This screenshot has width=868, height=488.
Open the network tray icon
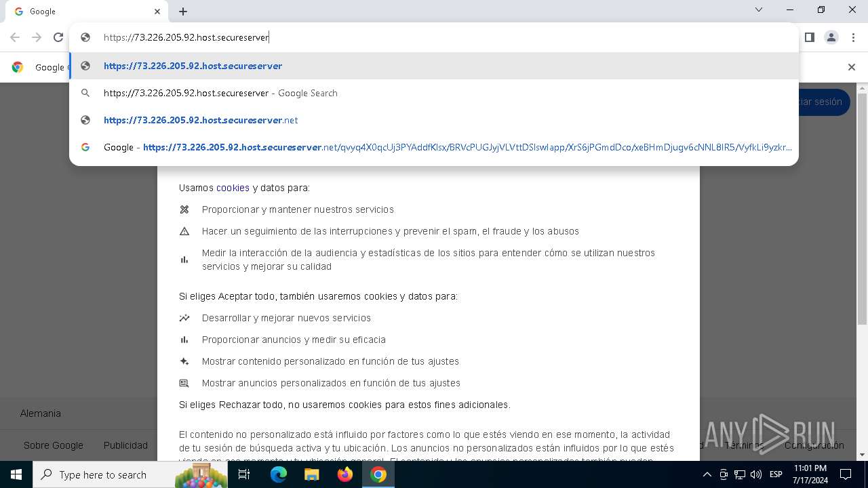pyautogui.click(x=740, y=474)
